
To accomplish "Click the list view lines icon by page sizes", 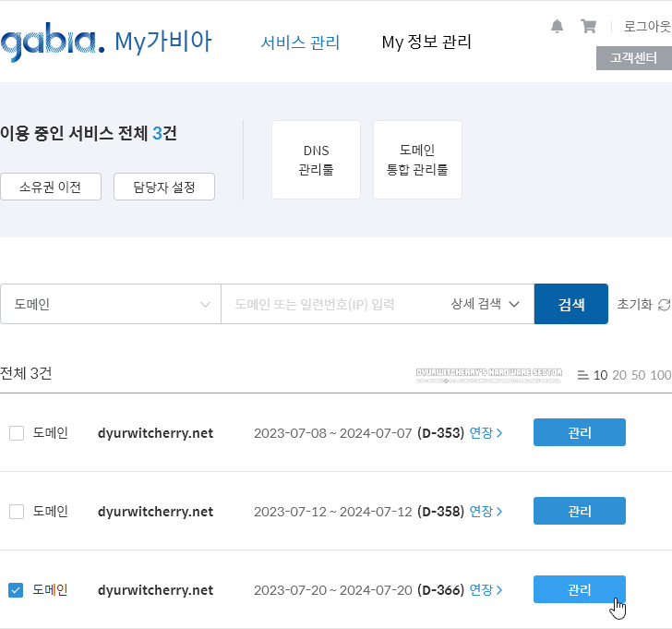I will point(582,375).
